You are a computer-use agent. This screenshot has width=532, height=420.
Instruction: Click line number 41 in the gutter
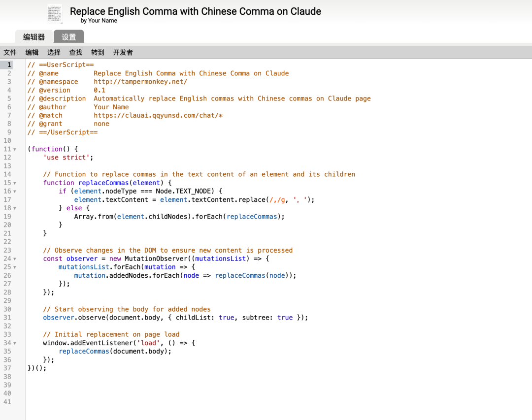7,402
